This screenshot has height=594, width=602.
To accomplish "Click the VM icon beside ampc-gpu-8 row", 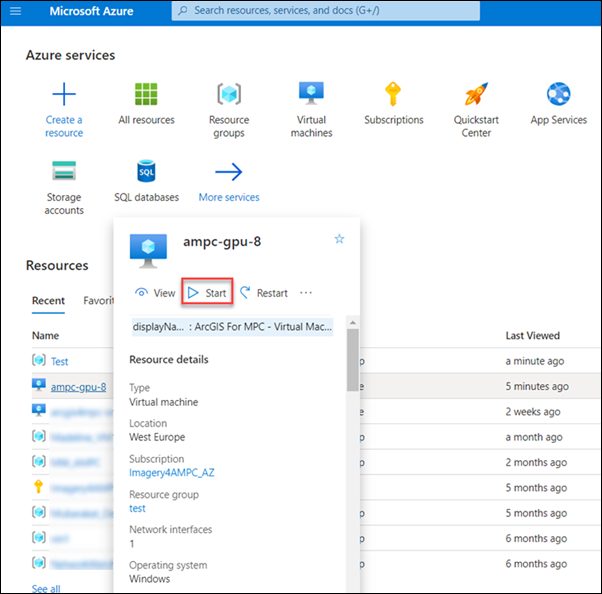I will tap(39, 385).
